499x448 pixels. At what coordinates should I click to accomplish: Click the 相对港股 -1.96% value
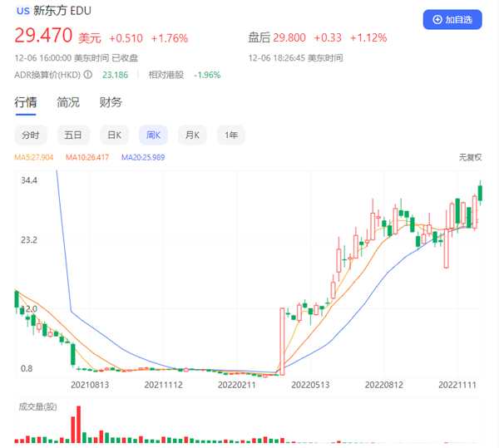[207, 75]
